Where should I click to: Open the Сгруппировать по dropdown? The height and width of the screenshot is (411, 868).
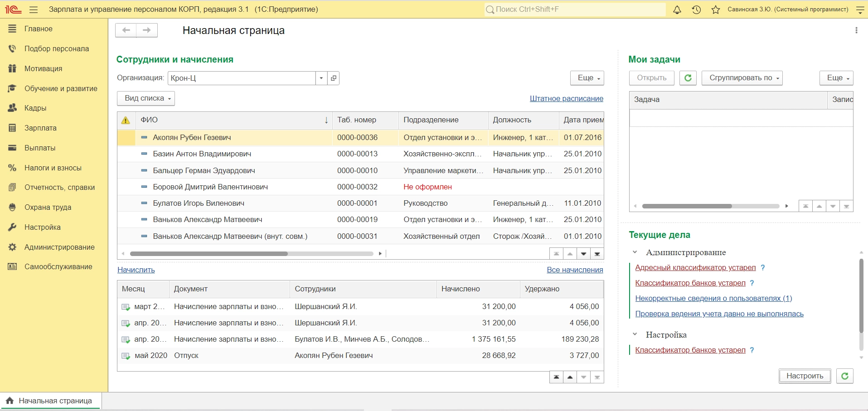742,78
